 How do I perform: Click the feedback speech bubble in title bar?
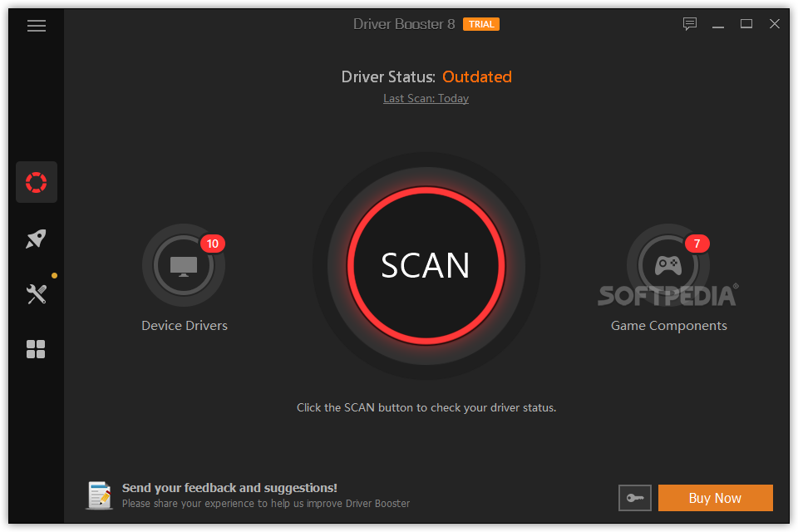point(690,24)
